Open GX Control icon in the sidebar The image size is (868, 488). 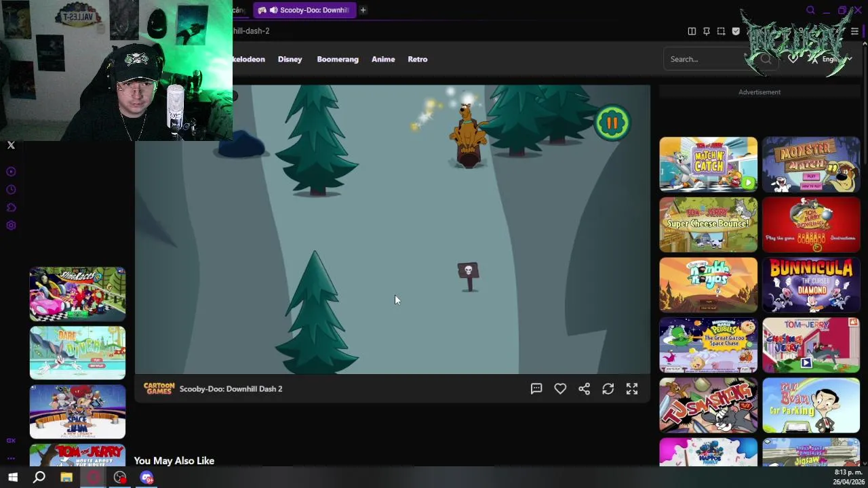coord(11,441)
